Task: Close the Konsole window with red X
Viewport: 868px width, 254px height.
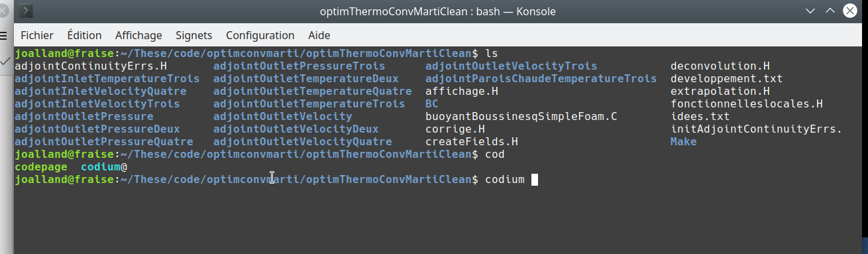Action: 850,11
